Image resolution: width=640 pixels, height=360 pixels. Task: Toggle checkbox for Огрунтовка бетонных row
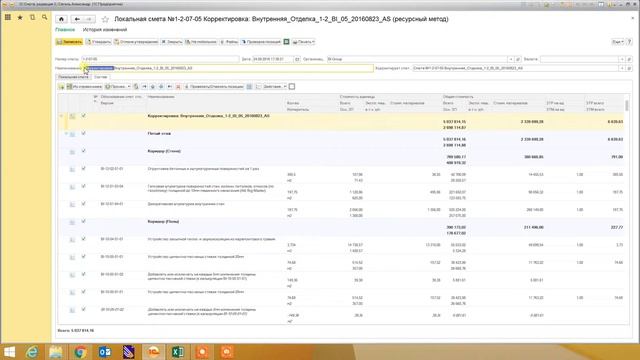(83, 169)
